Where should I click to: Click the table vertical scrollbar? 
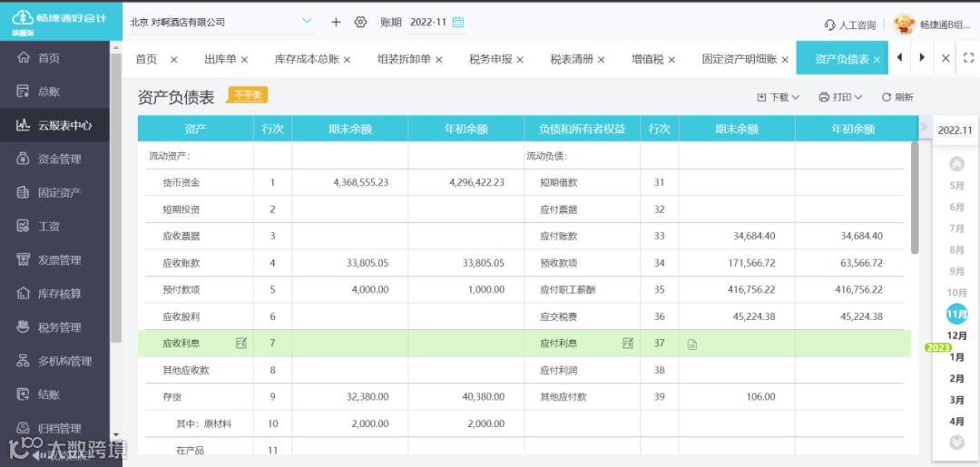pos(915,198)
